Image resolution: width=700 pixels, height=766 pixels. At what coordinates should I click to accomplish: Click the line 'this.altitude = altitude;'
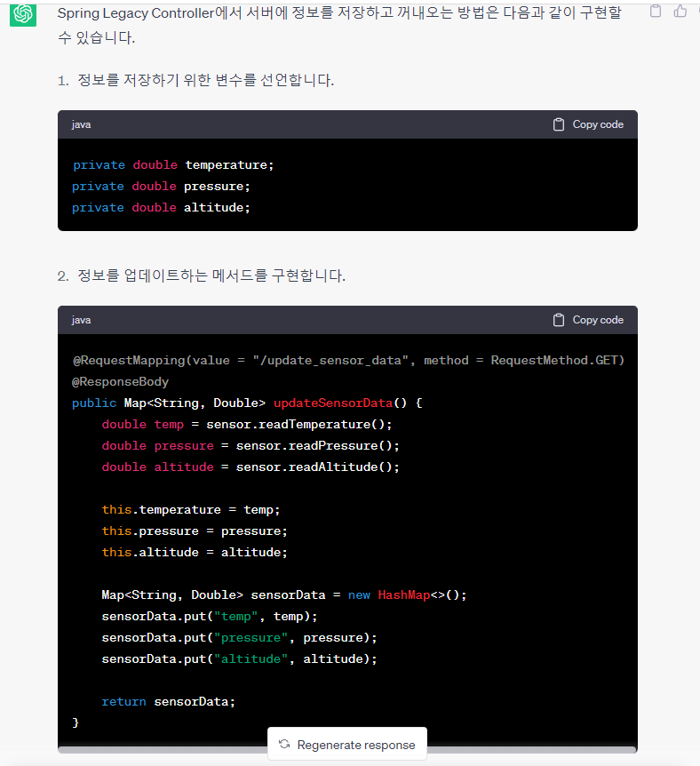pos(195,553)
